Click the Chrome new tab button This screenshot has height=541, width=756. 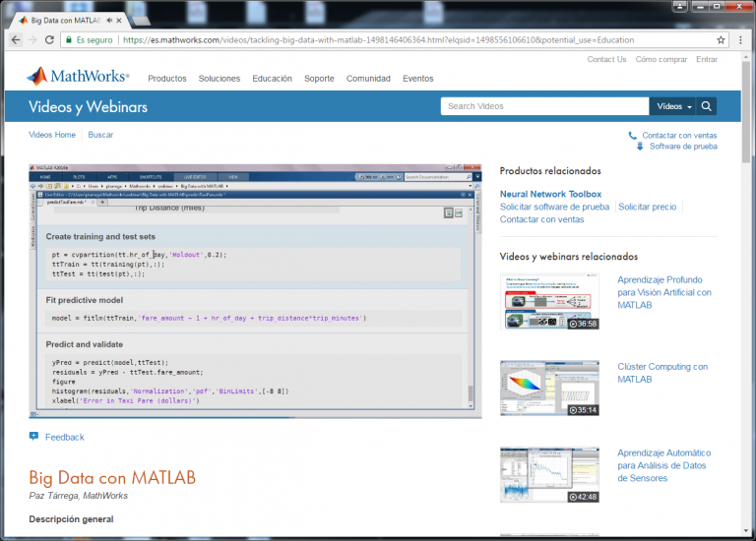click(141, 21)
